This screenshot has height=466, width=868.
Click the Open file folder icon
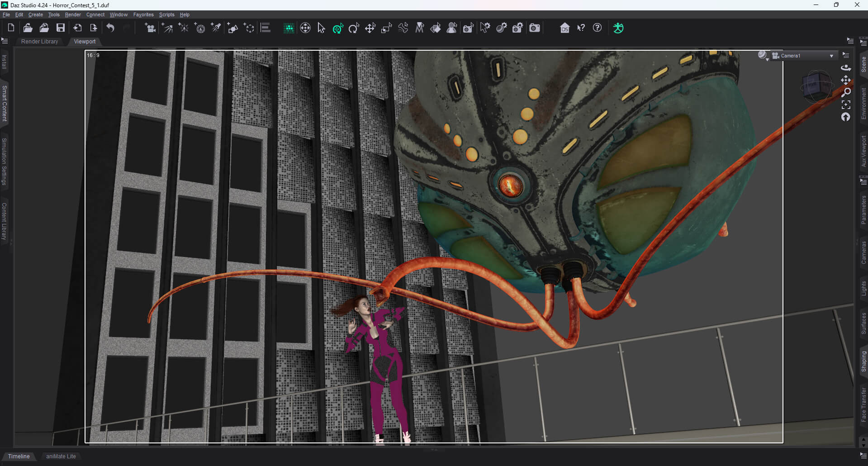click(x=28, y=28)
